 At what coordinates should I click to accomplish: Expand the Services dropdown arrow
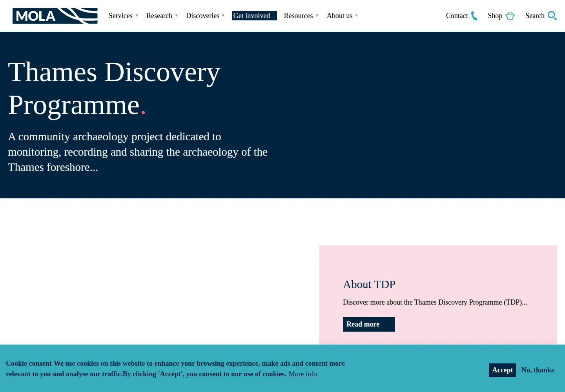coord(137,16)
